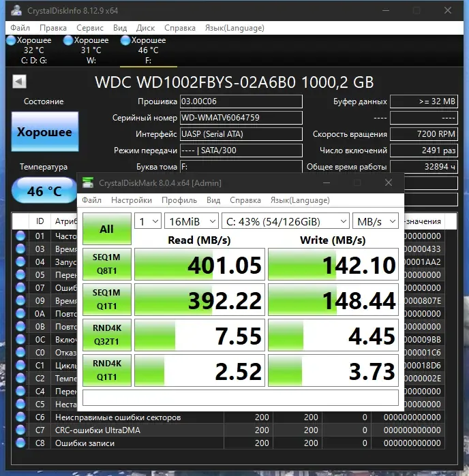This screenshot has height=476, width=469.
Task: Click the 32894 ч power-on hours value
Action: pyautogui.click(x=424, y=167)
